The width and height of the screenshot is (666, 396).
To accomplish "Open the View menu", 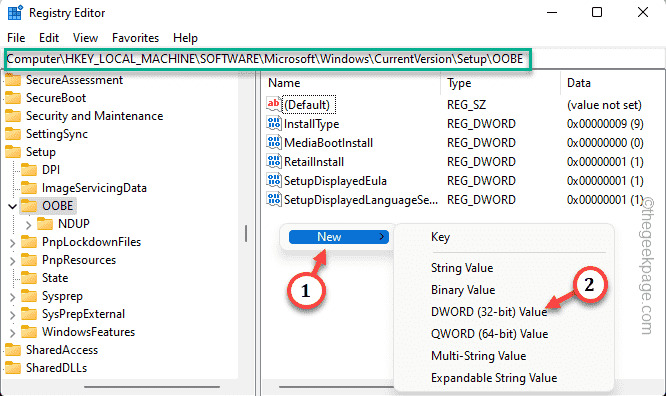I will click(x=85, y=38).
